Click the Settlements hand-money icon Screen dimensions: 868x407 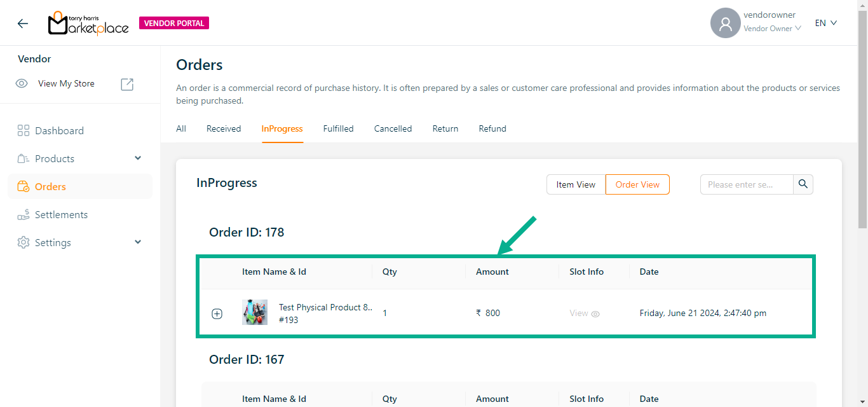click(24, 215)
